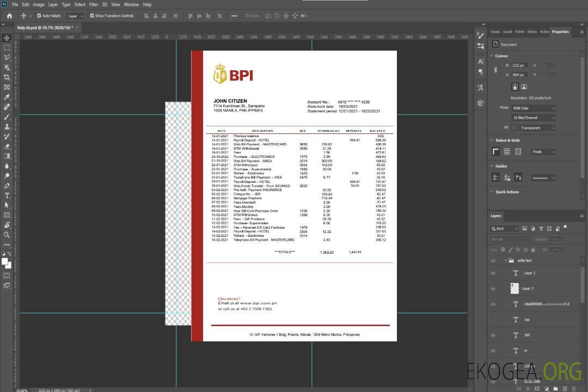
Task: Open the guide line style dropdown
Action: pos(543,178)
